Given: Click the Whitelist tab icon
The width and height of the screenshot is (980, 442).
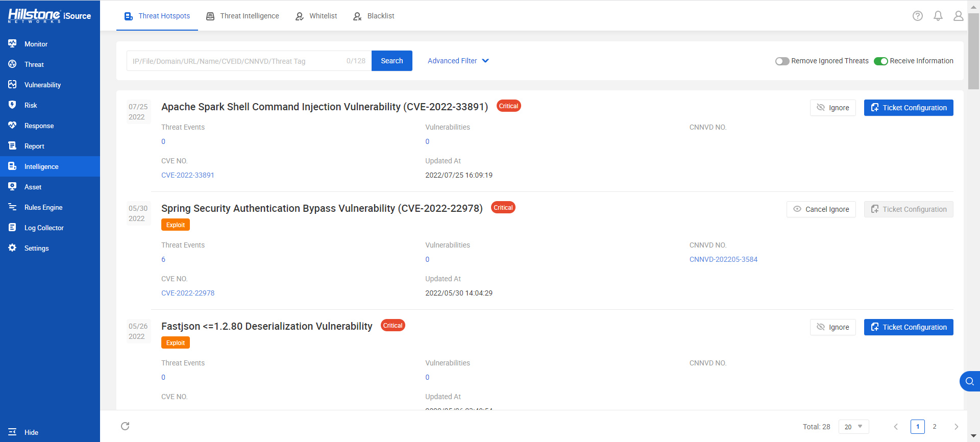Looking at the screenshot, I should 300,16.
